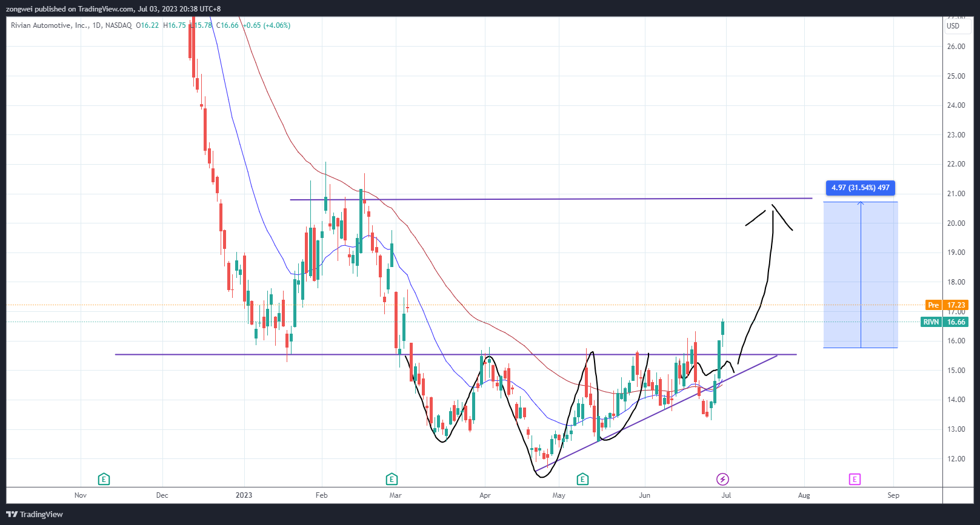Click the Apr label on time axis
This screenshot has width=980, height=525.
coord(485,495)
